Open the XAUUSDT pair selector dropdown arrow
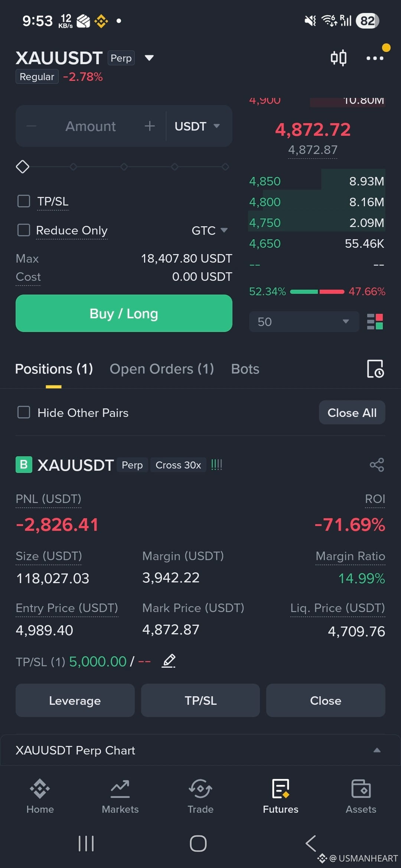Screen dimensions: 401x868 point(149,58)
